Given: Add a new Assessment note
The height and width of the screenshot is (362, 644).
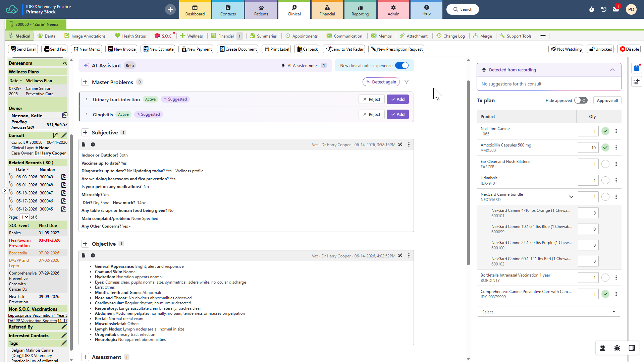Looking at the screenshot, I should tap(85, 357).
